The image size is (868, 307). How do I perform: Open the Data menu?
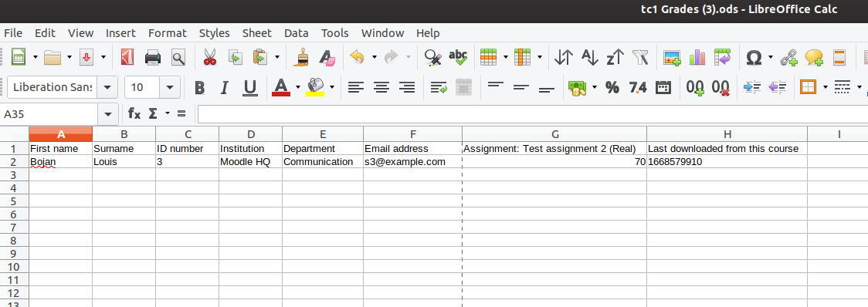(x=297, y=33)
